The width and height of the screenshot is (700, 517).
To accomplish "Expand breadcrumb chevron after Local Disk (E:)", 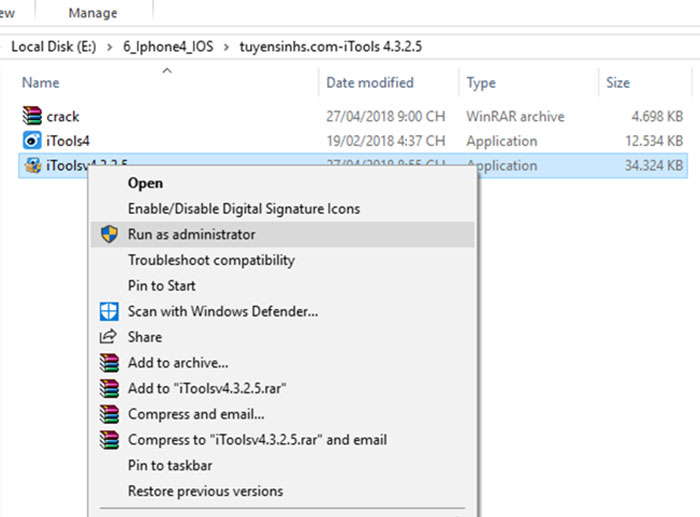I will point(109,47).
